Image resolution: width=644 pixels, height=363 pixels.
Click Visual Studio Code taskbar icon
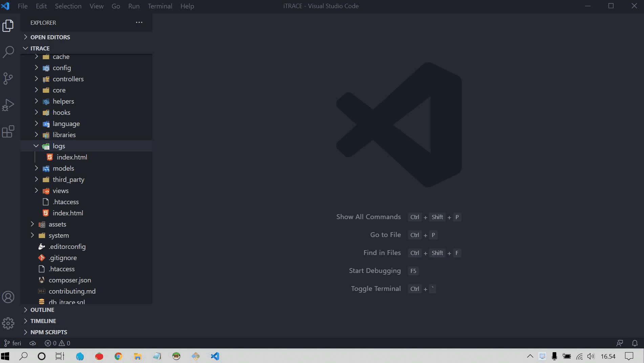(215, 356)
